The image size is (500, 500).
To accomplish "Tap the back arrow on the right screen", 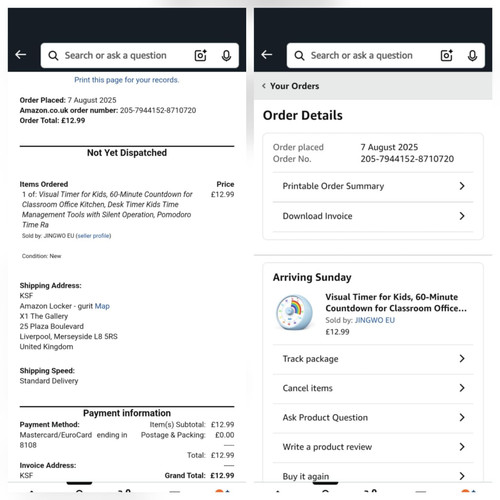I will pos(267,55).
